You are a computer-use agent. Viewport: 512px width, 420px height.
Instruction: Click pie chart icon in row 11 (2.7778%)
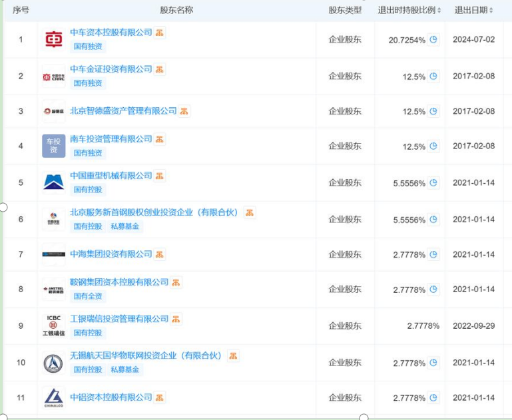point(433,397)
